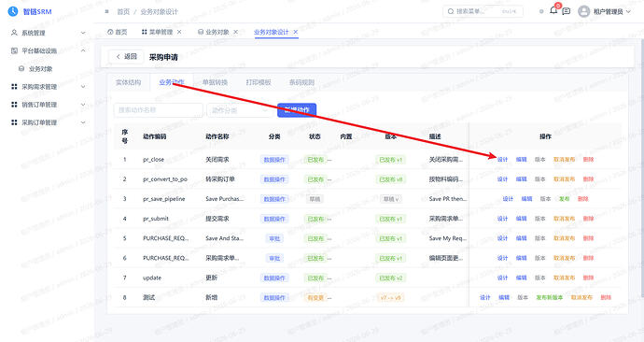
Task: Expand the 系统管理 menu chevron
Action: pyautogui.click(x=83, y=33)
